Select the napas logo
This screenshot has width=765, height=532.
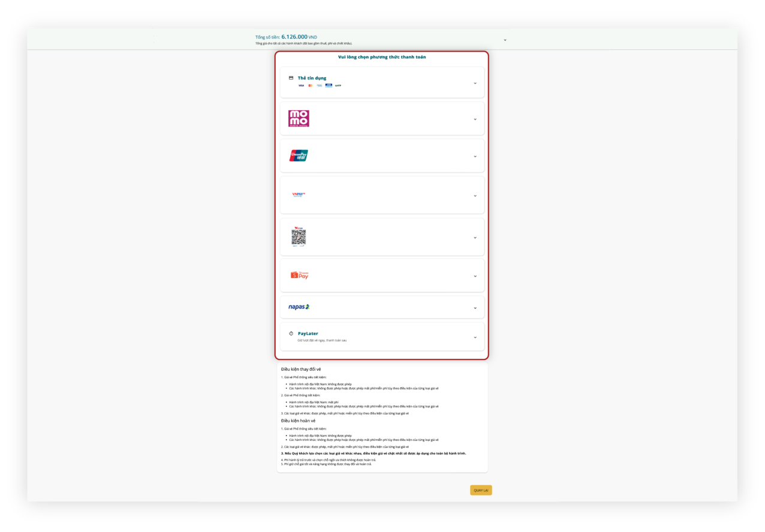(x=299, y=307)
